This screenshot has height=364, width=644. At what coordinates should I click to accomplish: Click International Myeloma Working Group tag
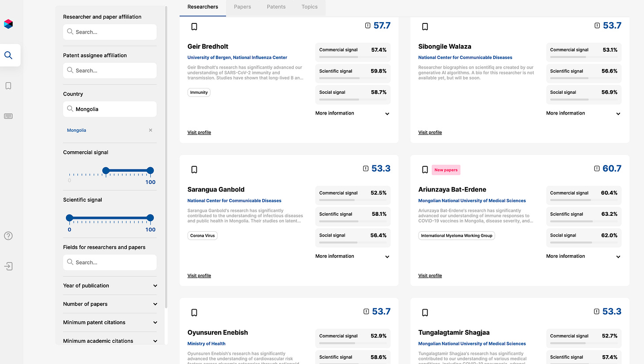coord(456,236)
